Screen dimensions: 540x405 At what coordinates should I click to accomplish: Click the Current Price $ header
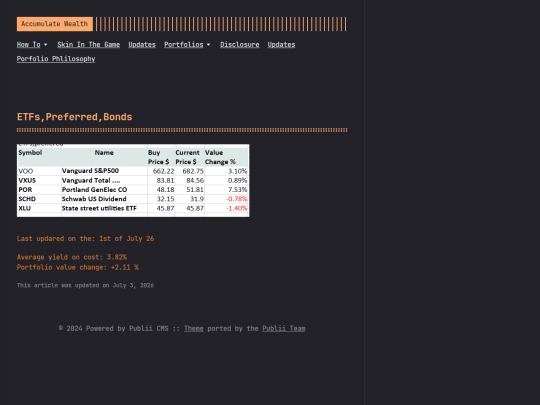click(187, 157)
